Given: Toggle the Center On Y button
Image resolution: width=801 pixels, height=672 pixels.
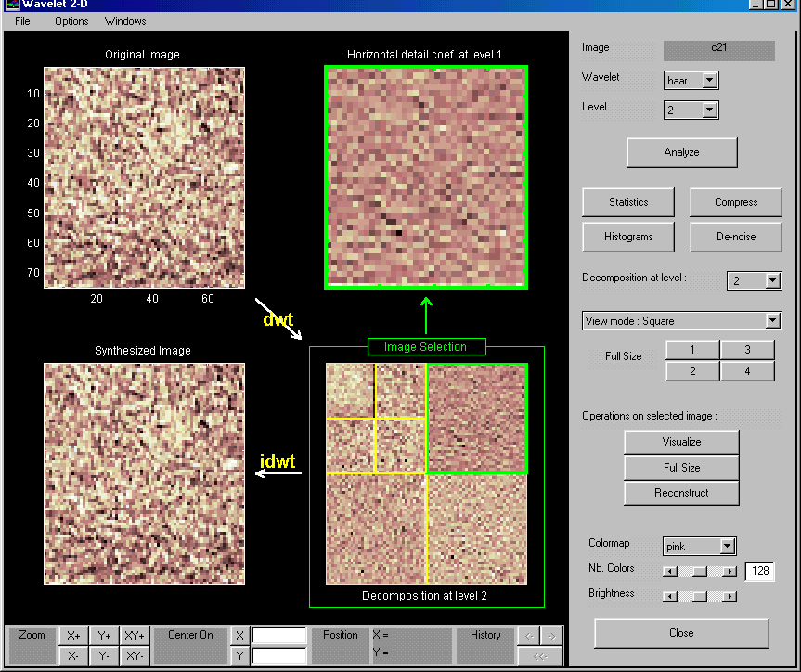Looking at the screenshot, I should [240, 655].
